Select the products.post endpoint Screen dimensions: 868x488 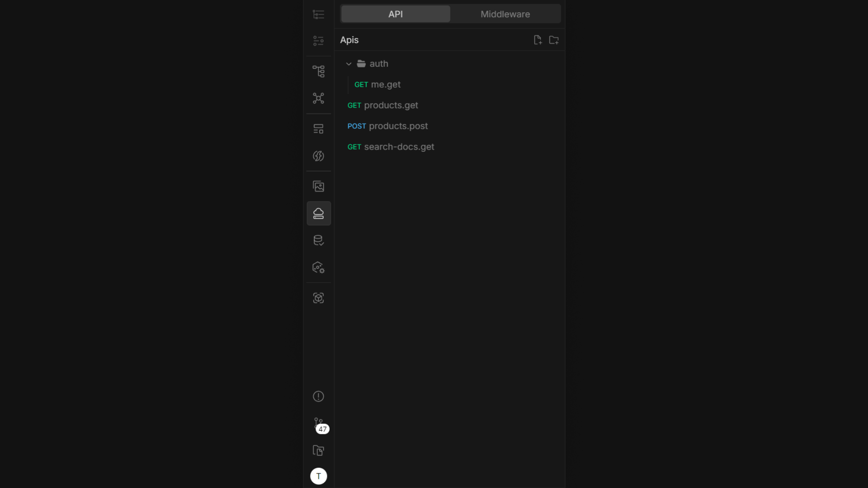387,126
